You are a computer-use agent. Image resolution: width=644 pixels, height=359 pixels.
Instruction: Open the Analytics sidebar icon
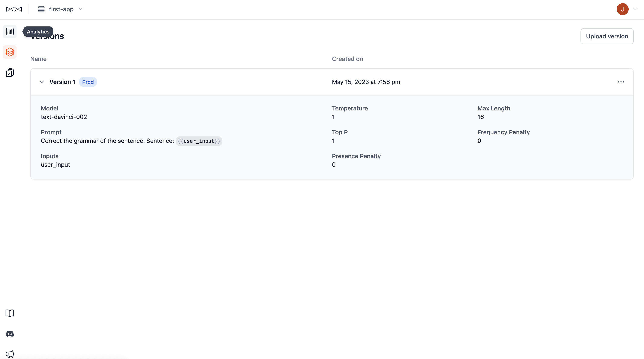pos(10,32)
